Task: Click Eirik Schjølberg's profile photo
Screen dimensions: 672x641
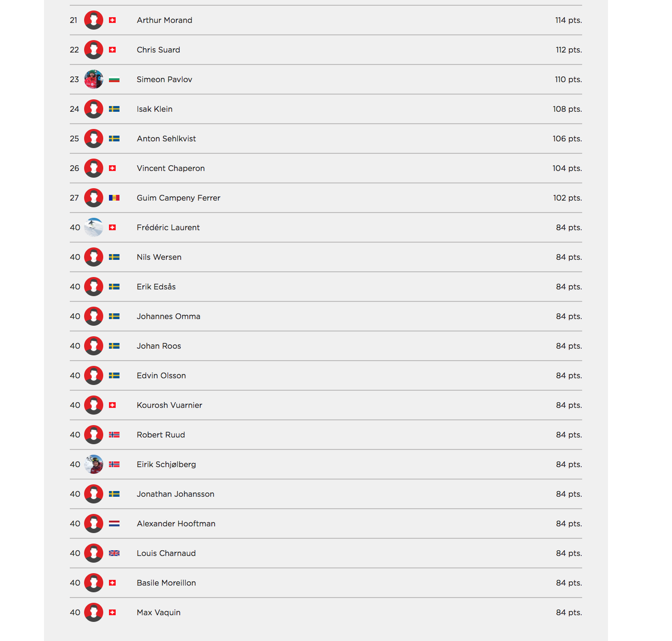Action: [x=94, y=464]
